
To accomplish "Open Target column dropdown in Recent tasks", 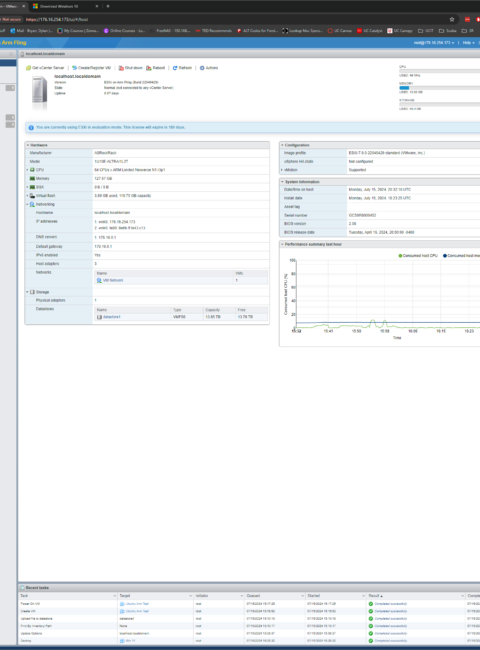I will point(191,596).
